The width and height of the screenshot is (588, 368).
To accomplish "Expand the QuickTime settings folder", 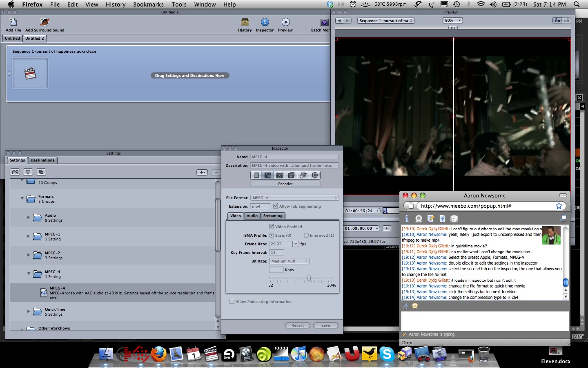I will tap(29, 312).
